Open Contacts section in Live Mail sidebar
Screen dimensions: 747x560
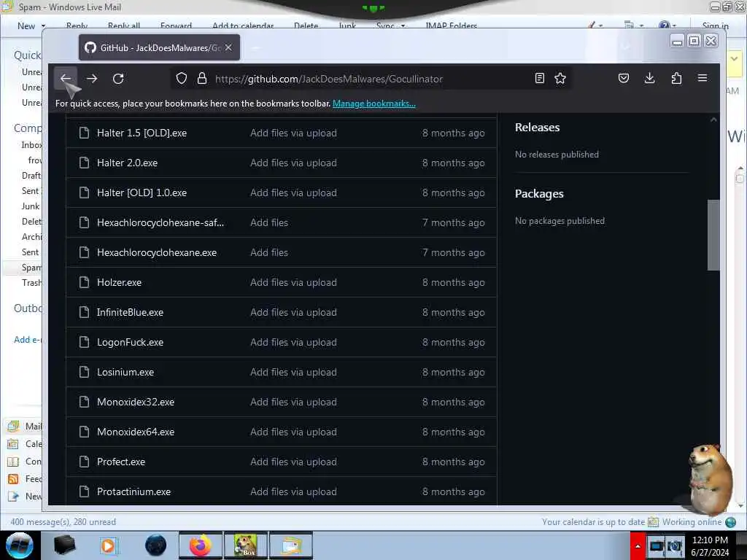(x=25, y=462)
